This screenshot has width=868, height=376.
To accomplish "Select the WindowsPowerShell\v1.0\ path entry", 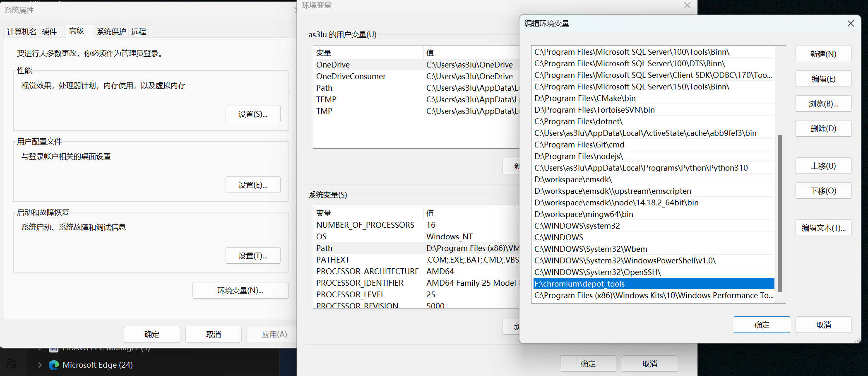I will click(654, 260).
